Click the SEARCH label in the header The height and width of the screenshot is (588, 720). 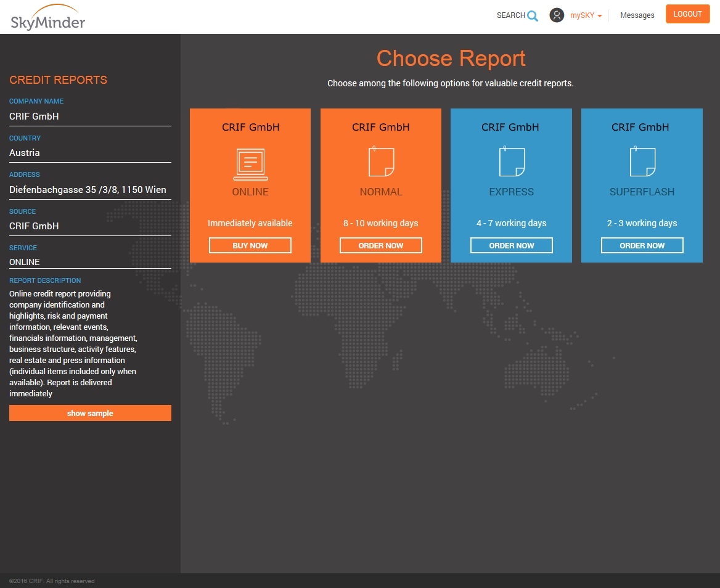click(x=510, y=15)
